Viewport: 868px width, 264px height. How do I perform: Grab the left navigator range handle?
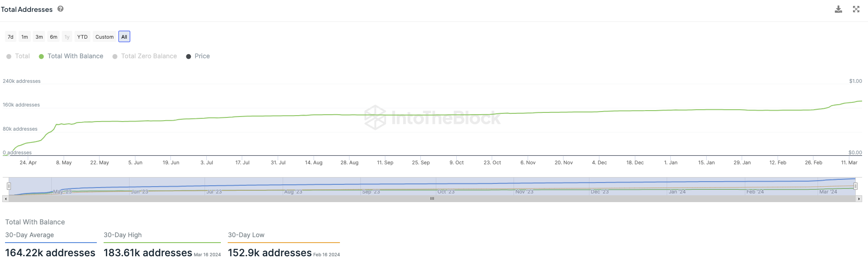9,186
